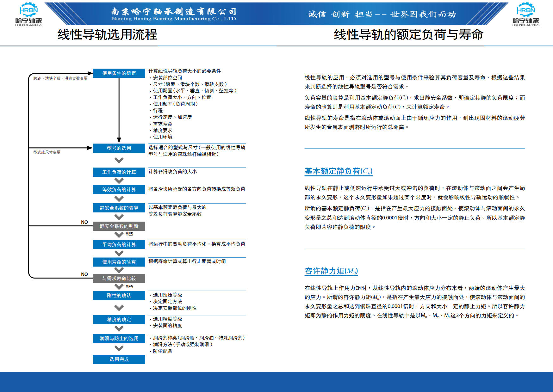
Task: Select the 平均负荷的计算 step box
Action: [x=119, y=244]
